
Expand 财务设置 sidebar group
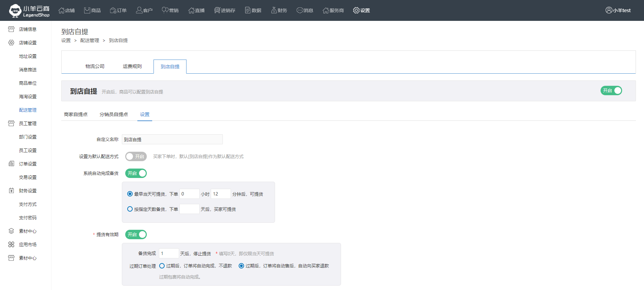(x=28, y=191)
